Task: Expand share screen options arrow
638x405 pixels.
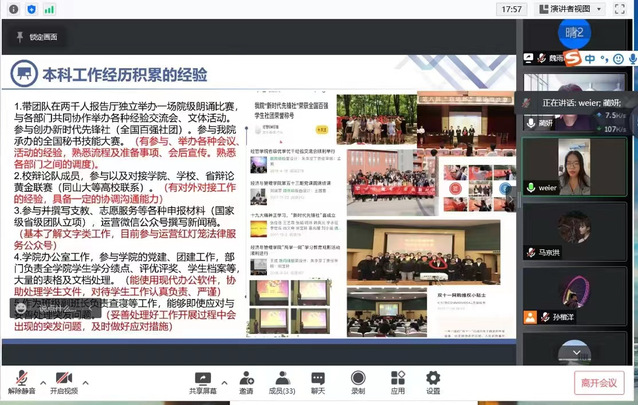Action: pyautogui.click(x=226, y=380)
